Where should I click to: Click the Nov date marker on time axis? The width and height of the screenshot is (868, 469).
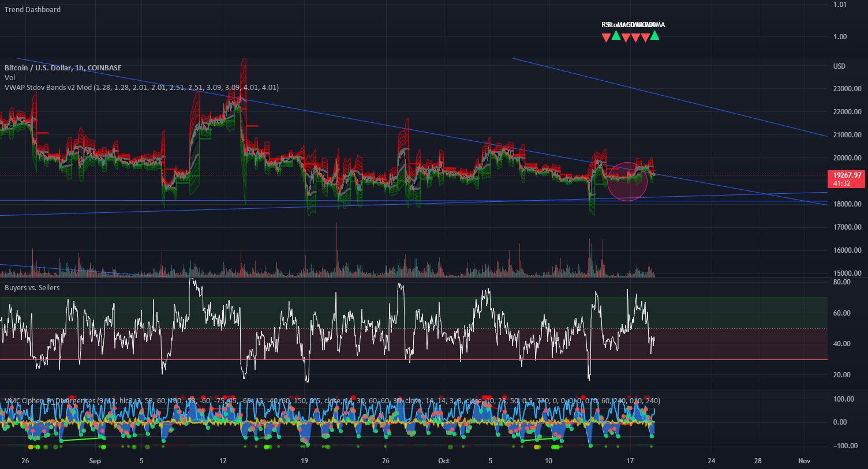tap(805, 460)
